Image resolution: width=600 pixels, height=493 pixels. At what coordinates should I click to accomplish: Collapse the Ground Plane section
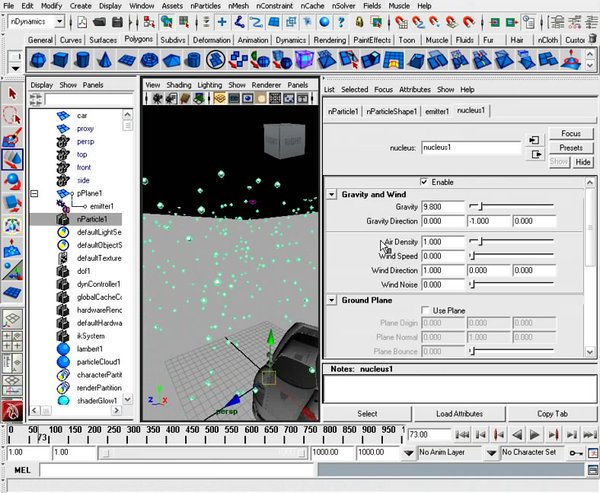[x=332, y=300]
